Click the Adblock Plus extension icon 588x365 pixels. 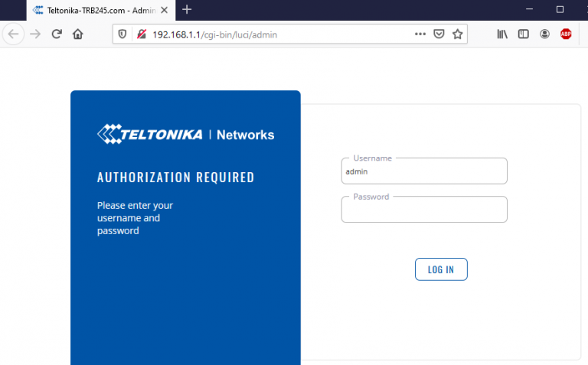[566, 34]
